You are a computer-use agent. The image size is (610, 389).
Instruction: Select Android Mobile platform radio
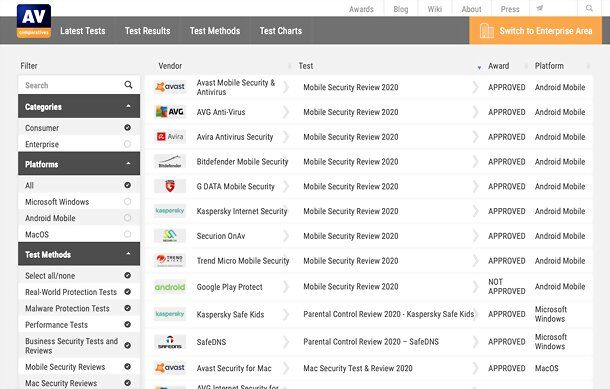(127, 218)
